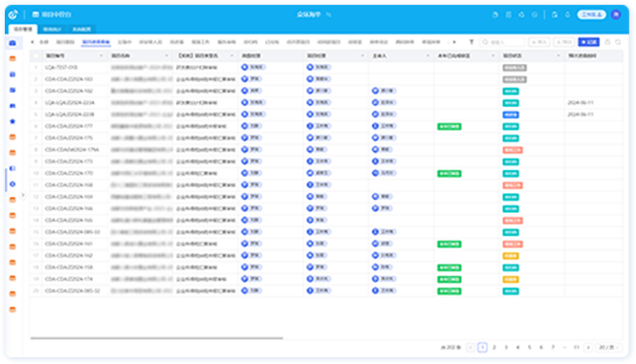Open the briefcase module in the sidebar

[x=12, y=43]
